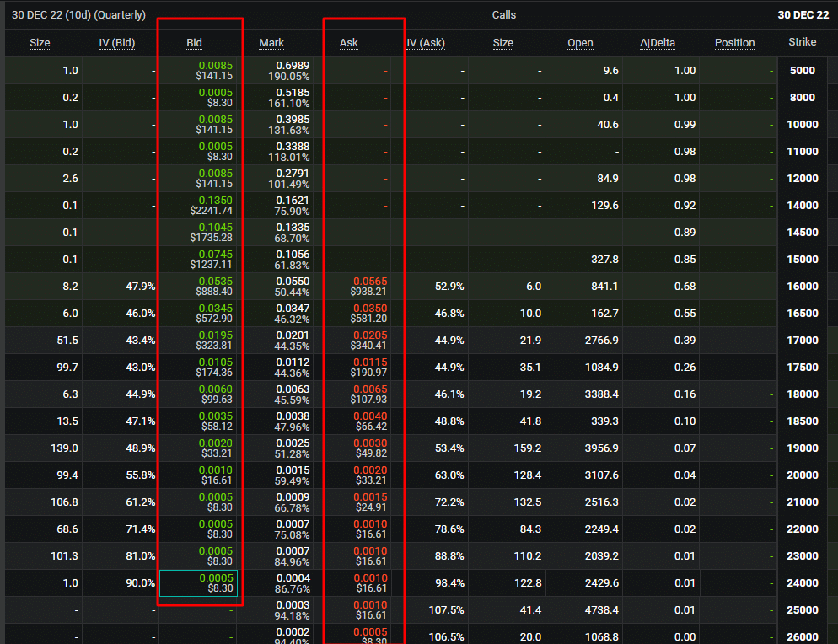Select the 20000 strike price cell

coord(802,475)
